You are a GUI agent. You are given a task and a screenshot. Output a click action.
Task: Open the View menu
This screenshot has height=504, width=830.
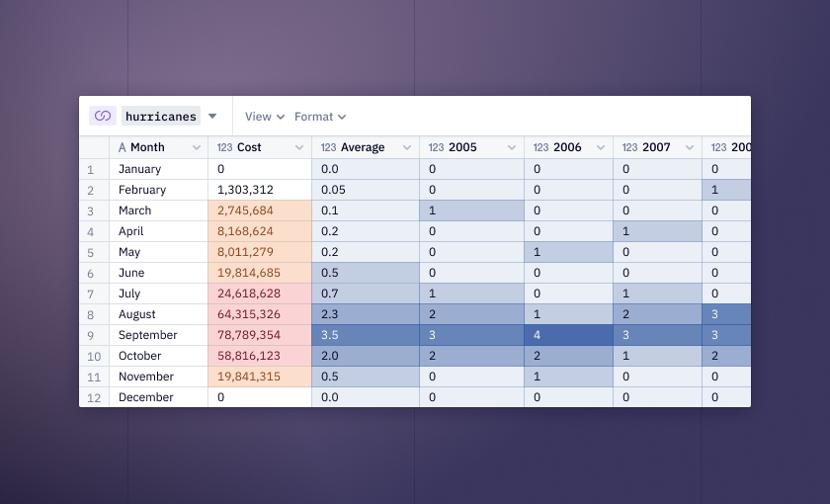(x=265, y=117)
